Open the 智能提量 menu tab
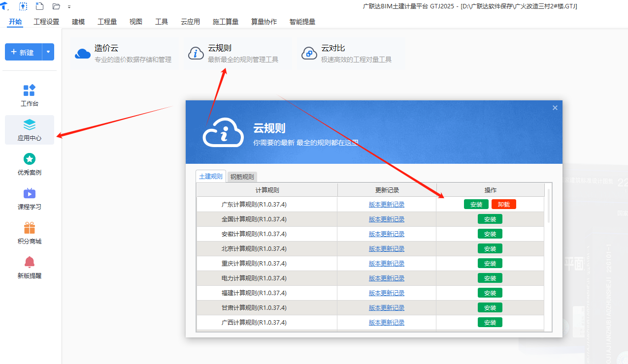Image resolution: width=628 pixels, height=364 pixels. pos(302,22)
